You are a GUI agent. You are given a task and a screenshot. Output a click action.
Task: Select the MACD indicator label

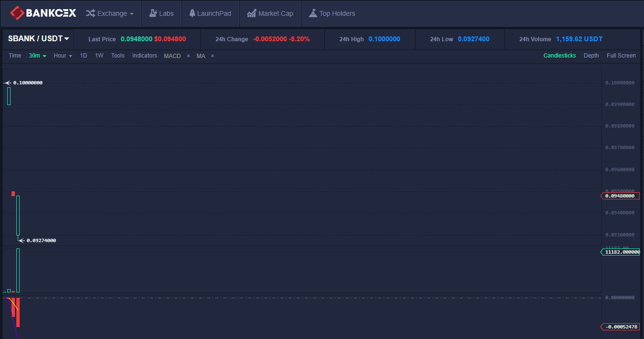pyautogui.click(x=172, y=56)
